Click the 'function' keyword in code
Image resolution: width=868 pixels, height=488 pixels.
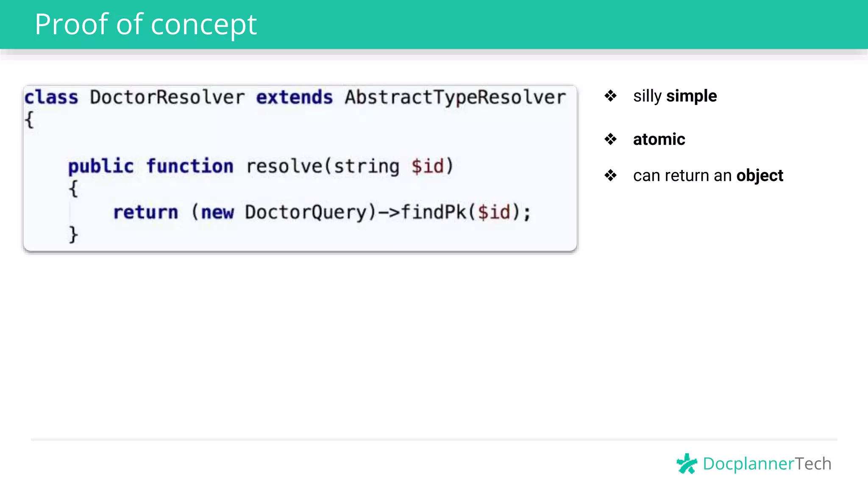190,166
